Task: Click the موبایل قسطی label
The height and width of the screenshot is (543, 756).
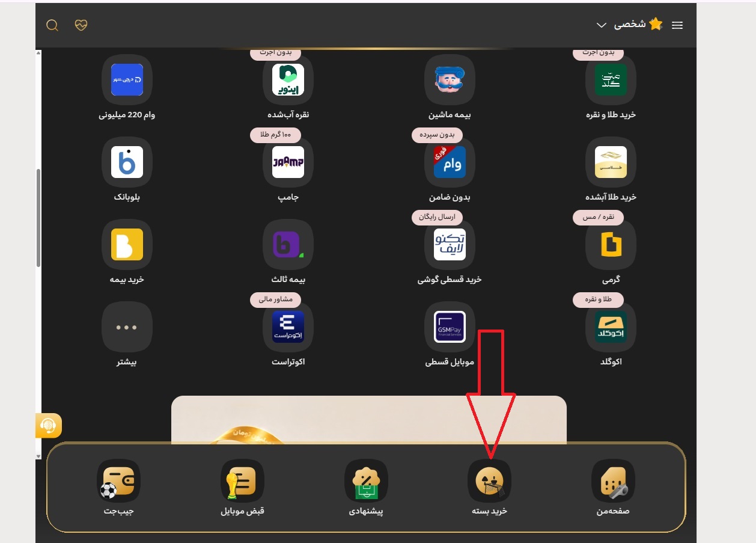Action: [x=450, y=362]
